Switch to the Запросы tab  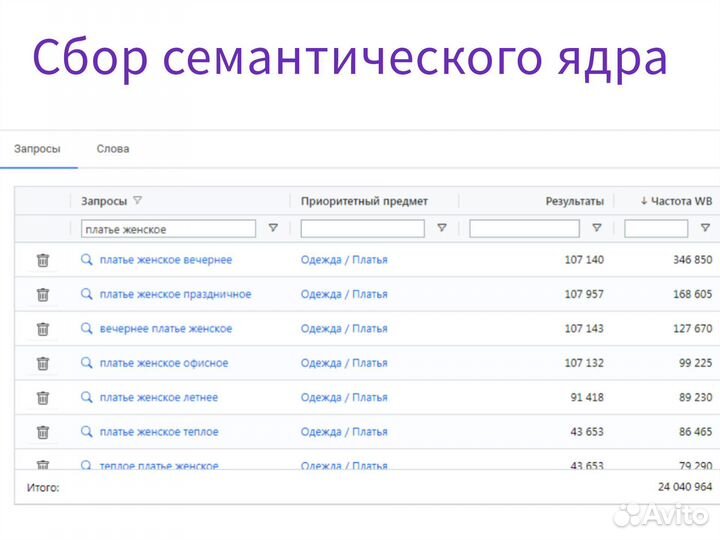click(37, 149)
